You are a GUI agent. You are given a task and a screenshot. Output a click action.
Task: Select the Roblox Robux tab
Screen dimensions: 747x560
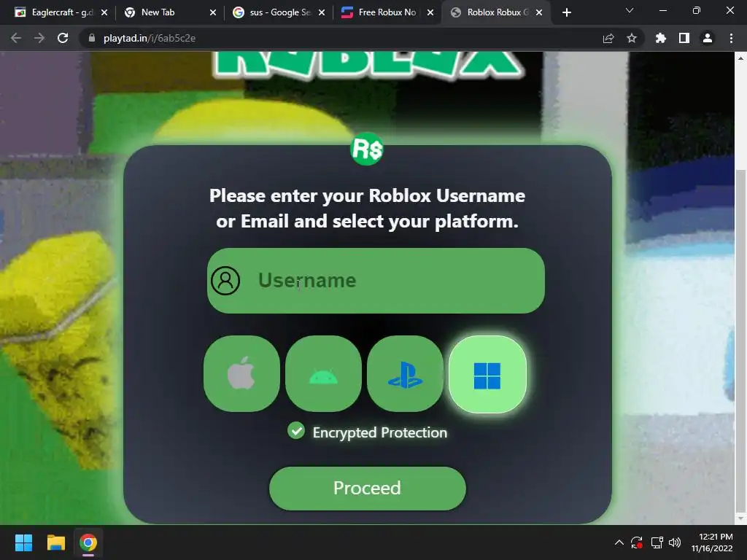pos(498,12)
